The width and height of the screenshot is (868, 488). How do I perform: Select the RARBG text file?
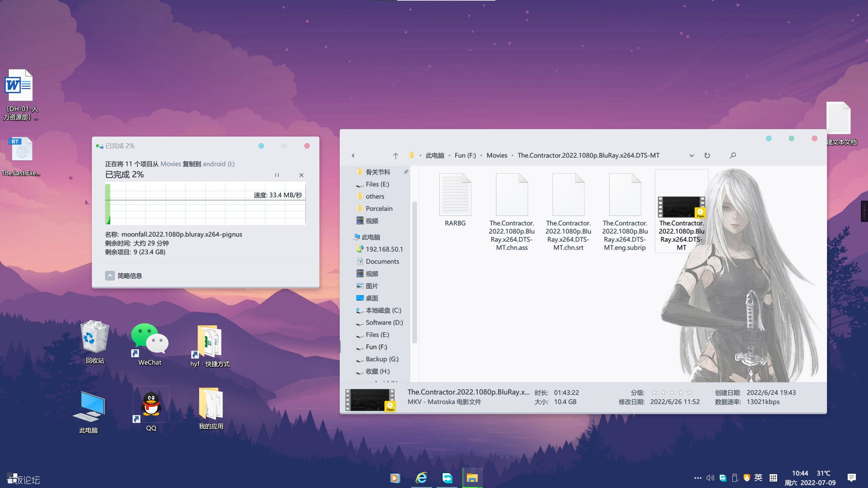tap(455, 200)
